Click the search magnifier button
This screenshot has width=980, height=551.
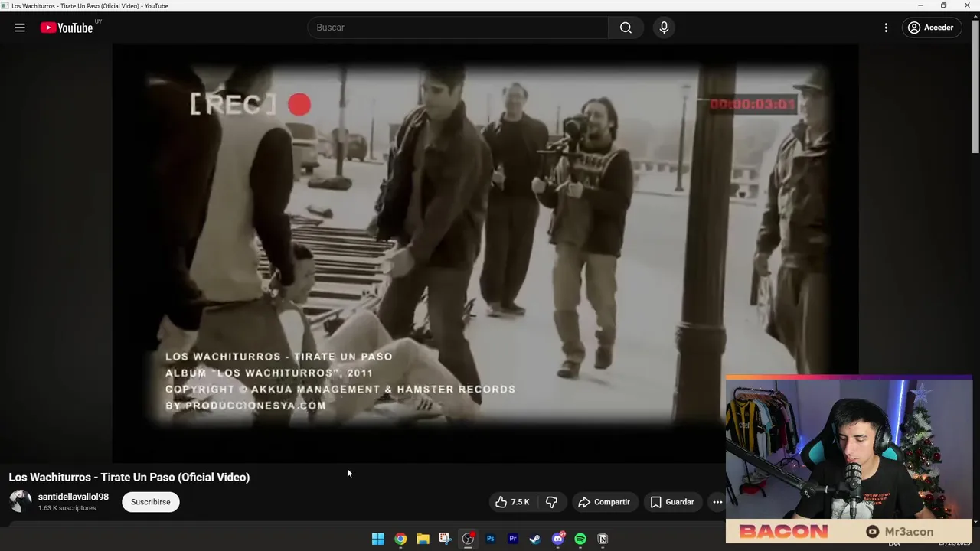coord(626,28)
